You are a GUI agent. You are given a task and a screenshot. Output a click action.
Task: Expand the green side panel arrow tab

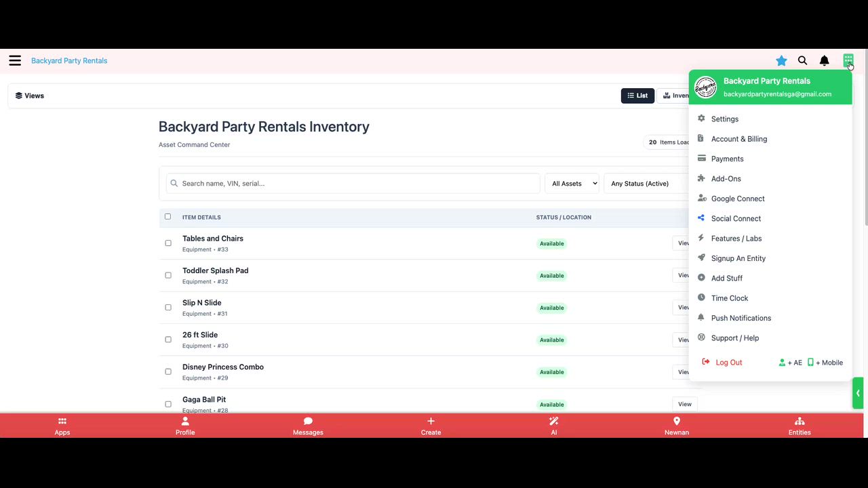[858, 393]
